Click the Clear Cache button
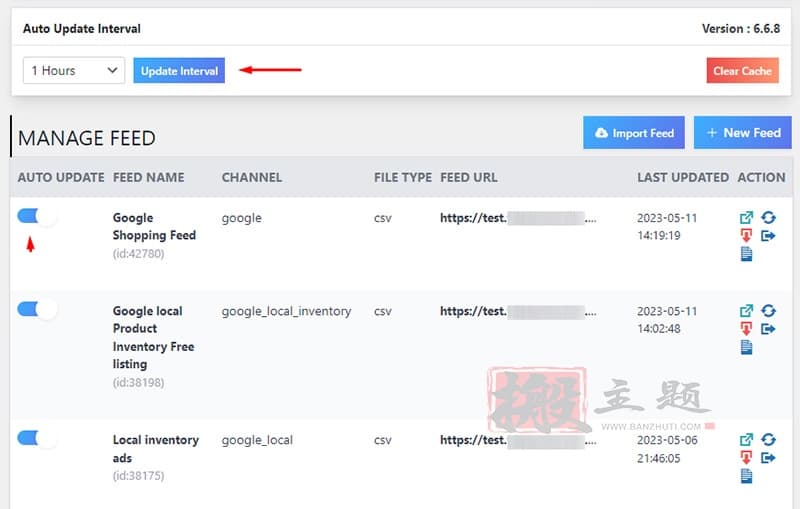 742,70
